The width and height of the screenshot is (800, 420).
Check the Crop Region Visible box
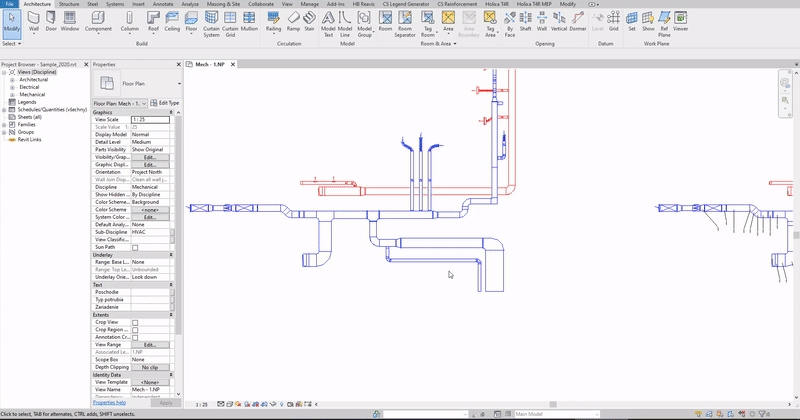135,329
